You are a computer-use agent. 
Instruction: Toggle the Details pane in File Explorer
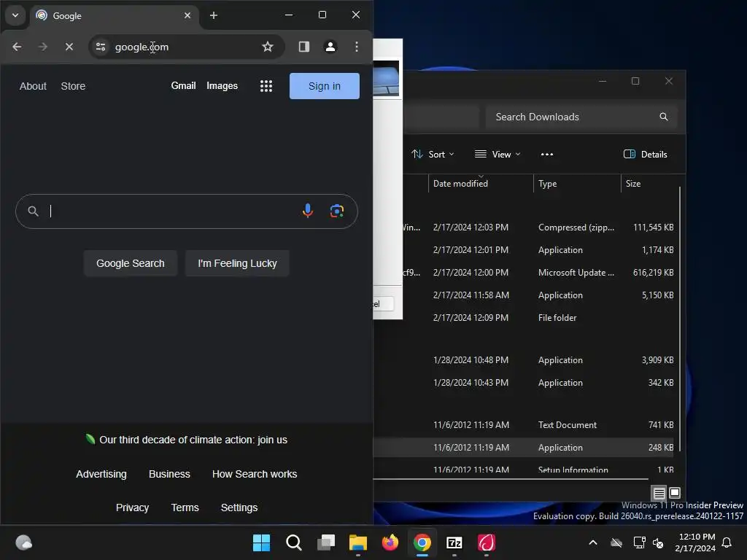646,155
